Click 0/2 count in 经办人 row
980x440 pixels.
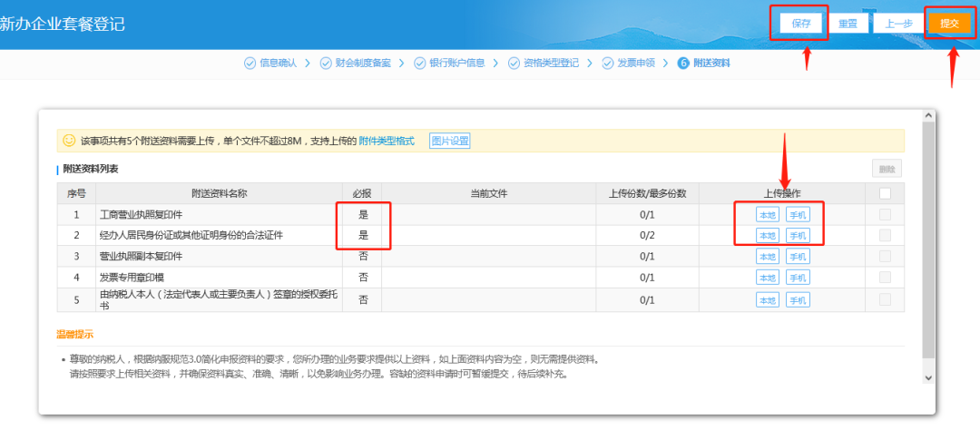tap(647, 236)
